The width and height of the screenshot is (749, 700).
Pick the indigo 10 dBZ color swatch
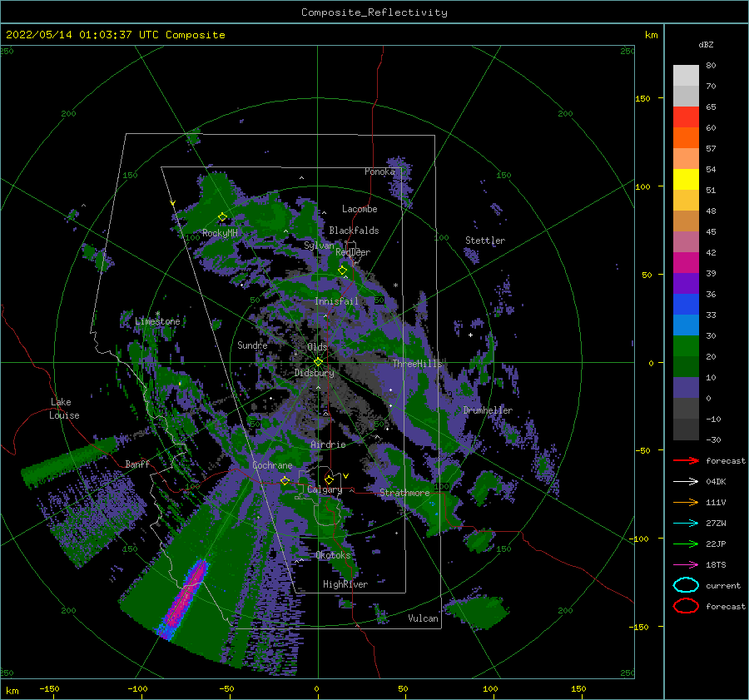point(686,387)
